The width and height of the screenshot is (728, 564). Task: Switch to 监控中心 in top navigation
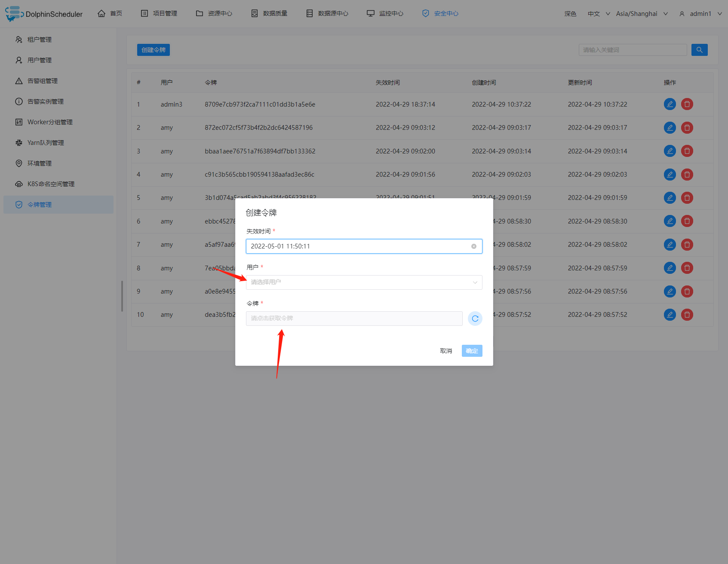pyautogui.click(x=385, y=14)
